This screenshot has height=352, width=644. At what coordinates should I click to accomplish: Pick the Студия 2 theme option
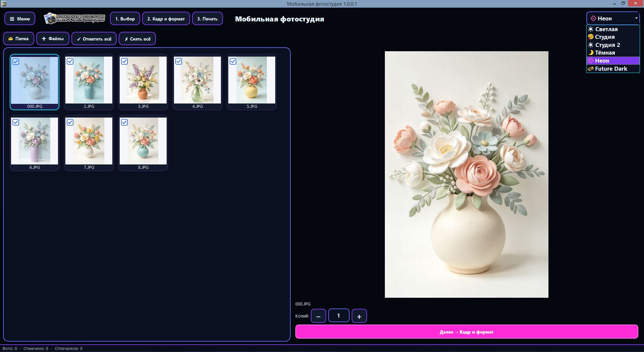(613, 45)
